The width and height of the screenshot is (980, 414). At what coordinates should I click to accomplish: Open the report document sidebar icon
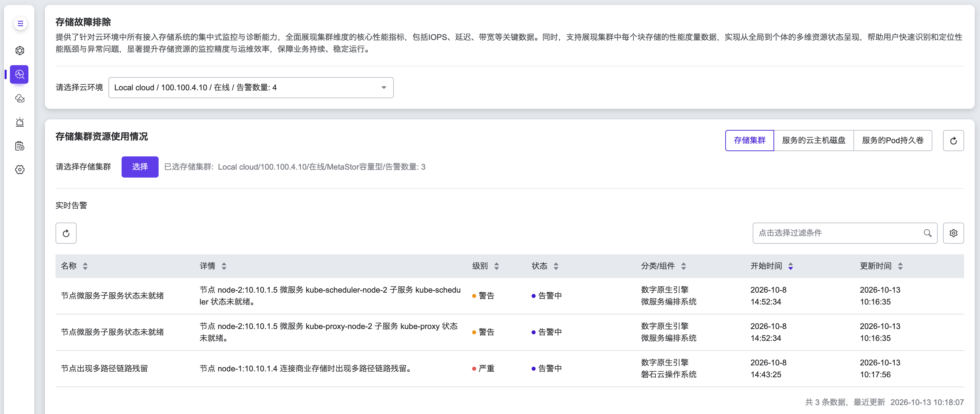20,146
